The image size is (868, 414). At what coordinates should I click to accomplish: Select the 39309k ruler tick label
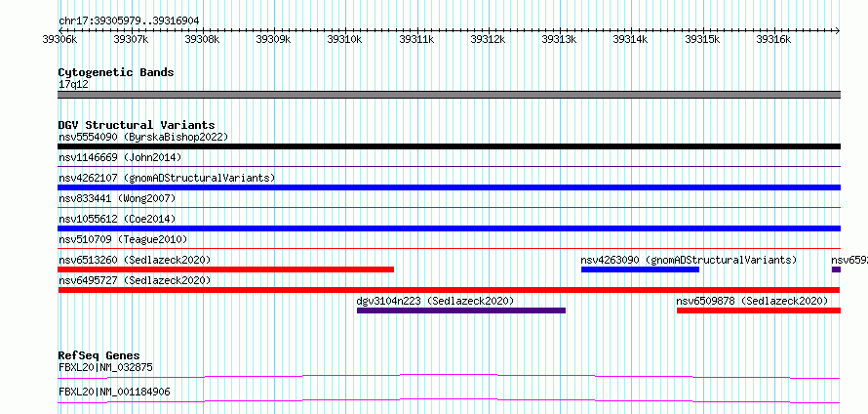click(x=273, y=39)
